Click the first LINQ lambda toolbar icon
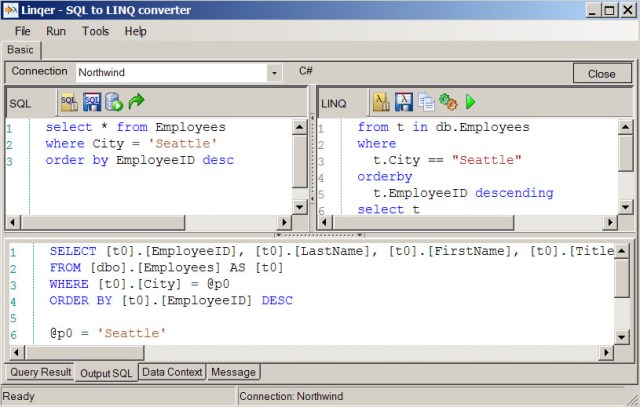640x407 pixels. (381, 101)
